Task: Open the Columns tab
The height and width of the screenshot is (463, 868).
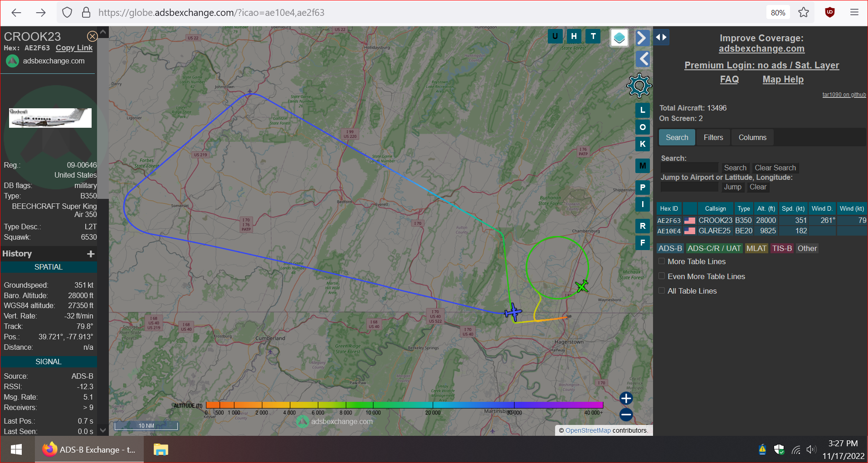Action: click(752, 137)
